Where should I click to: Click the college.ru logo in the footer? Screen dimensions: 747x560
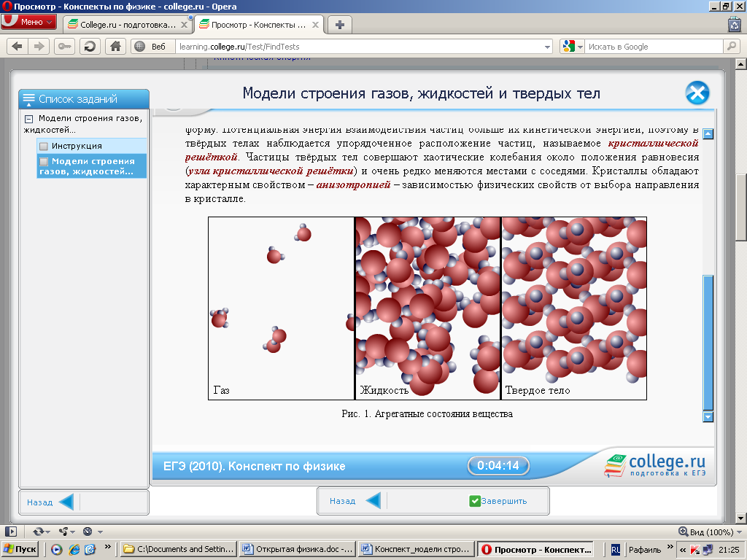click(x=656, y=464)
